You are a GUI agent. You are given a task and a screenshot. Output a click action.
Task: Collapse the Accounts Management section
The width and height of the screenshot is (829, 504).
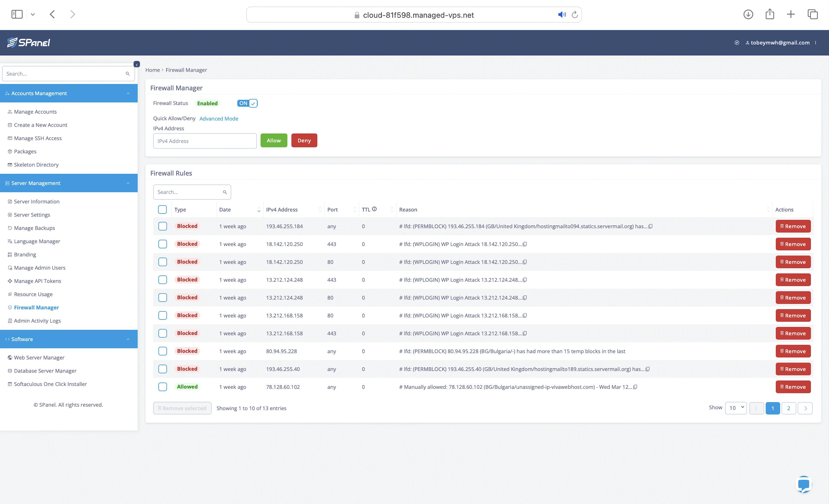(128, 93)
